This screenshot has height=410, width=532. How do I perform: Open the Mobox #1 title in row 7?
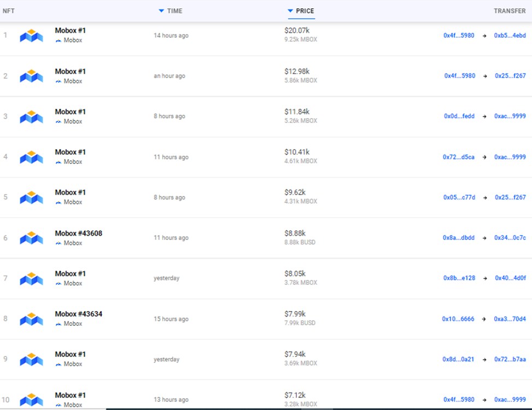[x=70, y=274]
